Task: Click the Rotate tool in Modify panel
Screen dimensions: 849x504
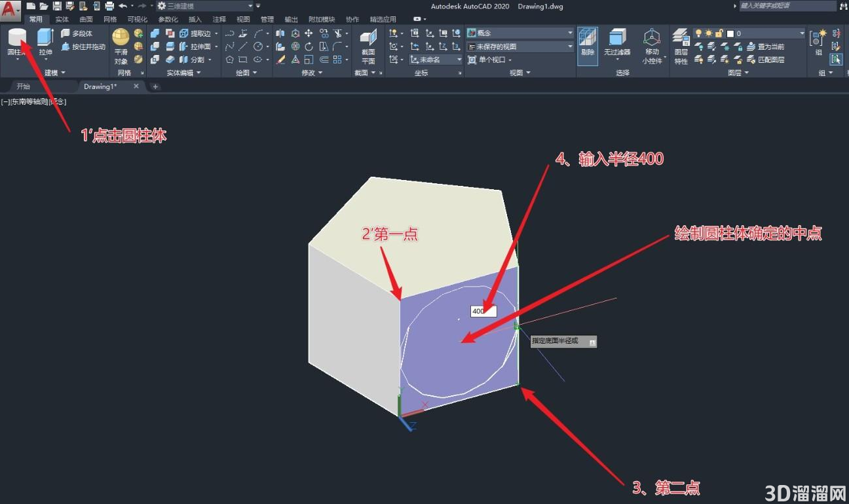Action: 309,46
